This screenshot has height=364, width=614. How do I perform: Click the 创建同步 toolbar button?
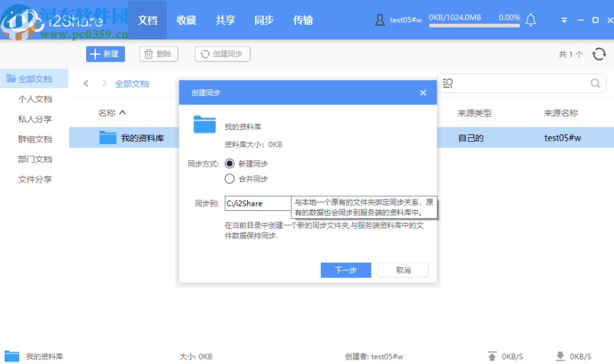[x=222, y=54]
